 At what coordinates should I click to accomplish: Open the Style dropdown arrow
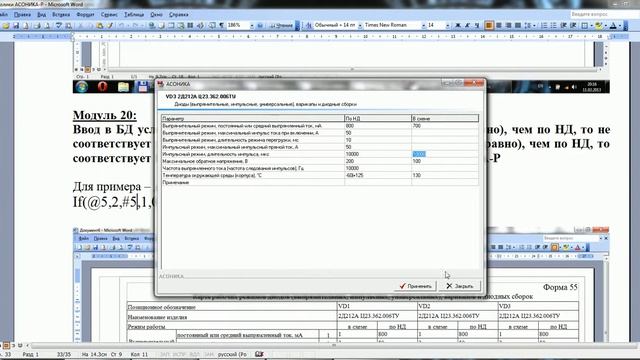(360, 26)
